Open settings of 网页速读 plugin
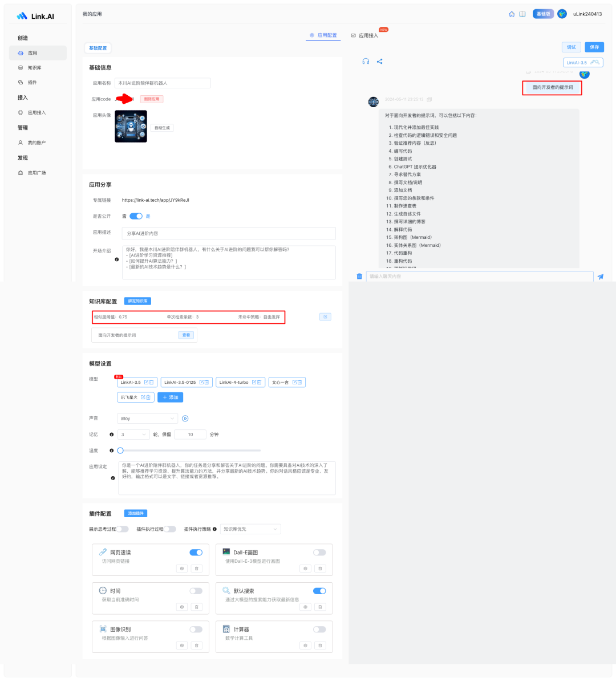 click(182, 569)
